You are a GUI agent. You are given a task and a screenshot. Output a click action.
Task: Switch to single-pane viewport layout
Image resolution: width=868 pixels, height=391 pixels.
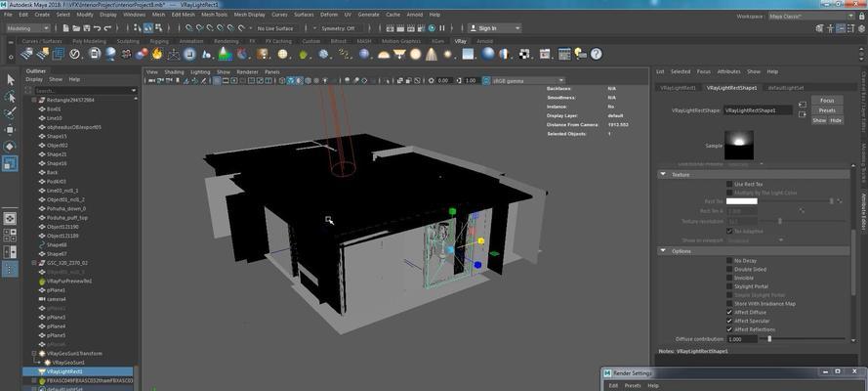11,218
